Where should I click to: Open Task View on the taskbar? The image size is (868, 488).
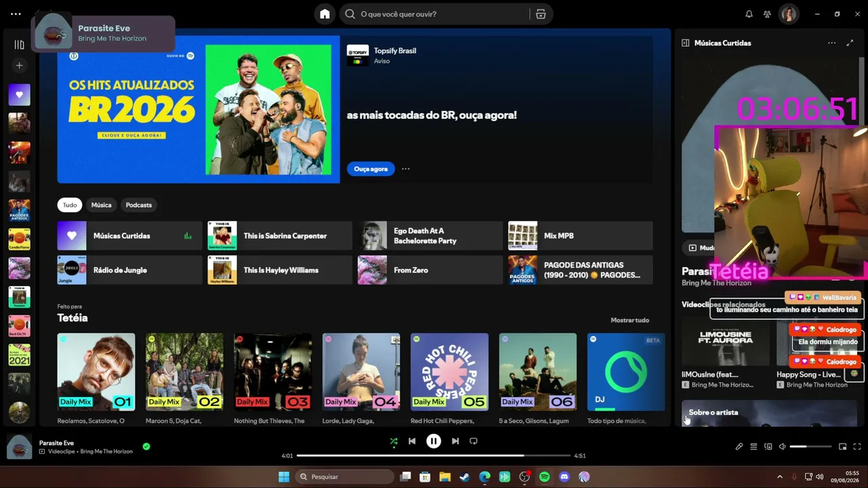[406, 476]
